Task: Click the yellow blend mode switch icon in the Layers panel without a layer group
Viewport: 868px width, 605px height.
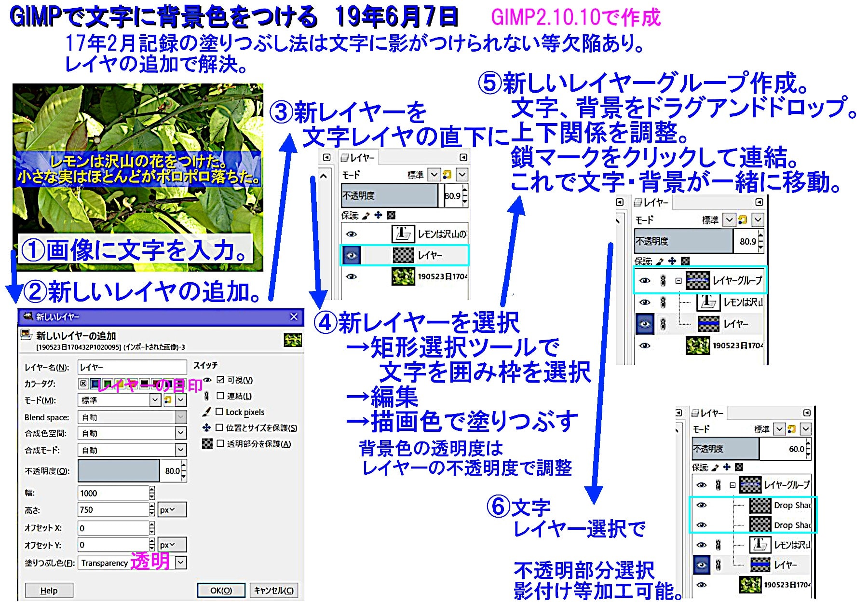Action: tap(447, 175)
